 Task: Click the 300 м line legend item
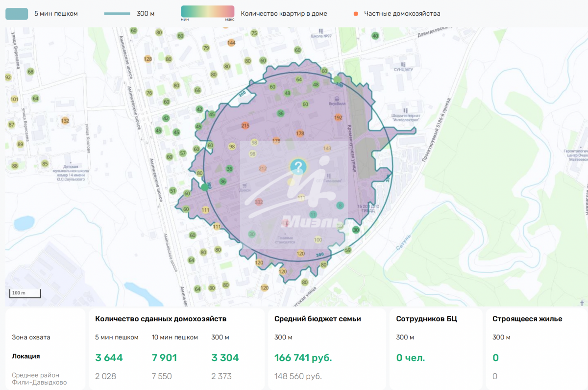[x=117, y=14]
